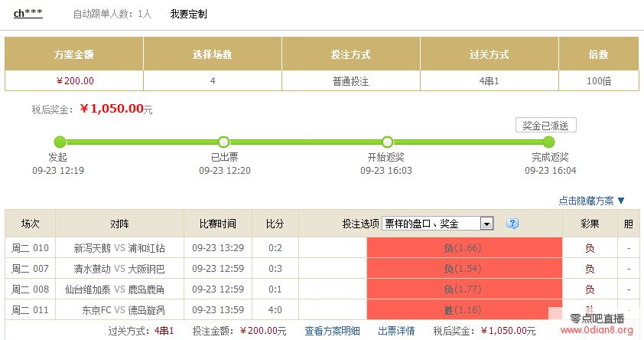Click the 投注方式 header cell

tap(351, 54)
